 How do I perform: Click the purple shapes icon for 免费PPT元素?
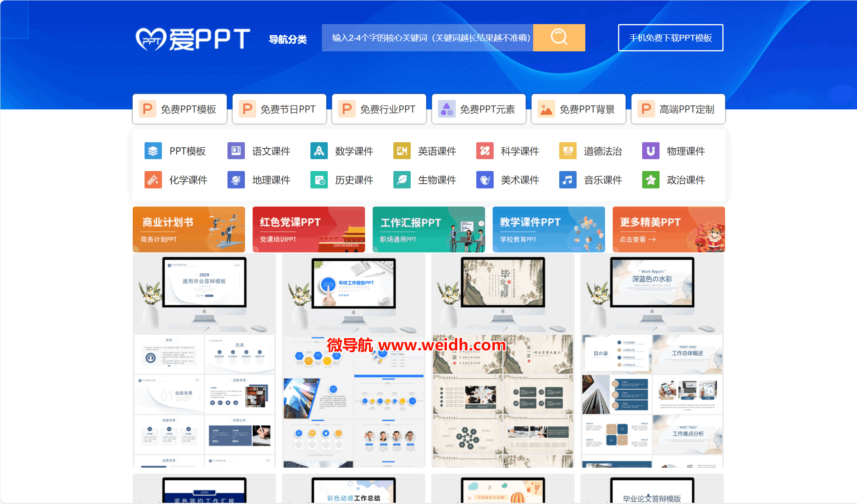coord(447,109)
